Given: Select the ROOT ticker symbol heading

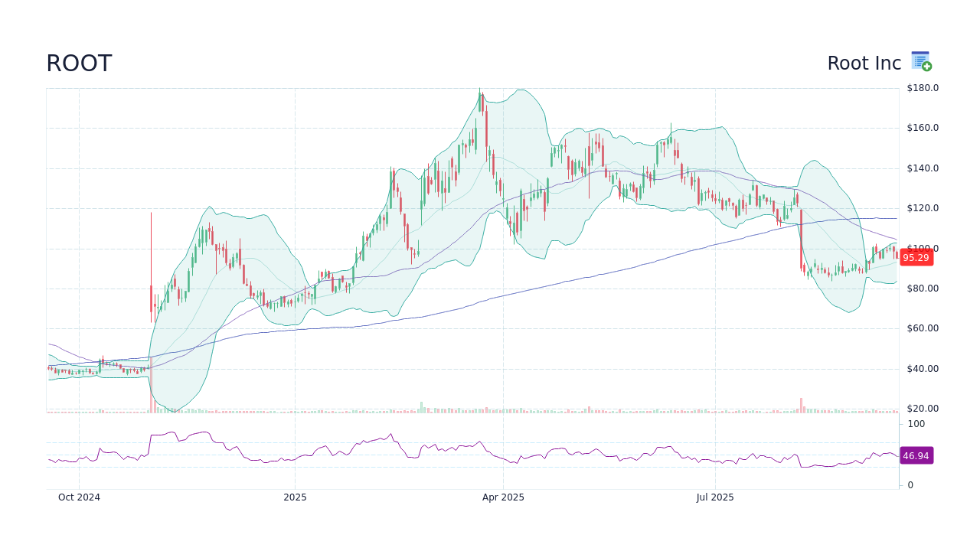Looking at the screenshot, I should pos(79,64).
